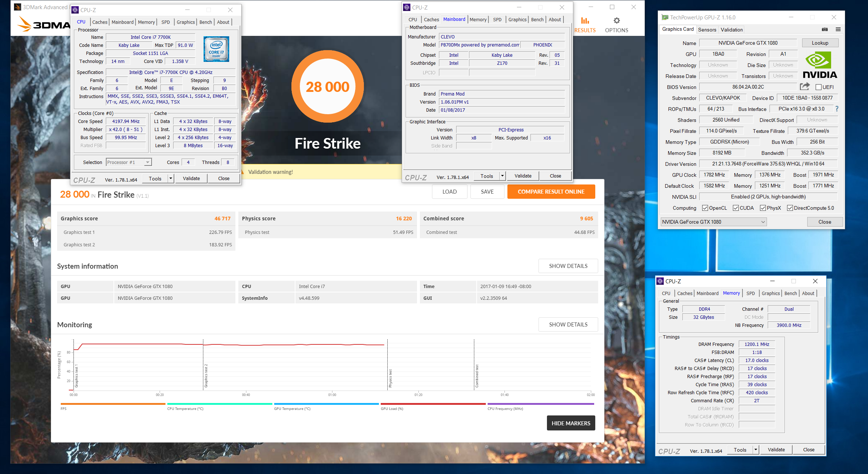This screenshot has width=868, height=474.
Task: Click the Physics test timeline marker
Action: click(390, 378)
